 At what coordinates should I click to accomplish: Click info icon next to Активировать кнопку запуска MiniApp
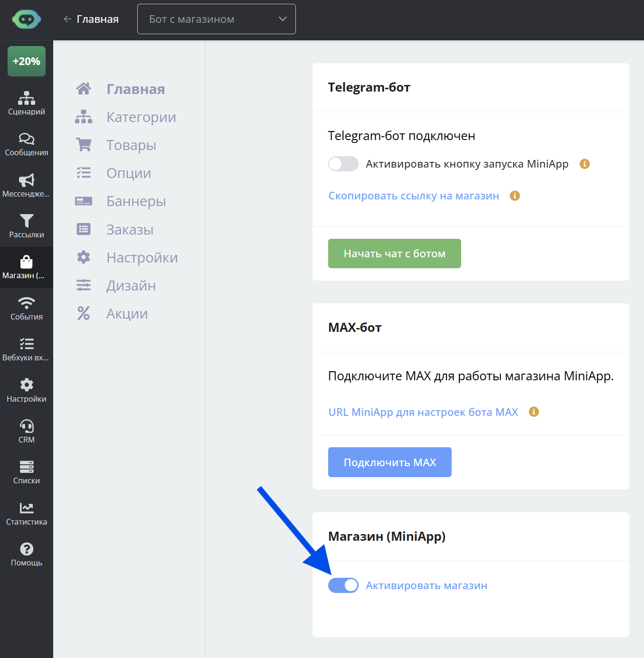pyautogui.click(x=585, y=164)
